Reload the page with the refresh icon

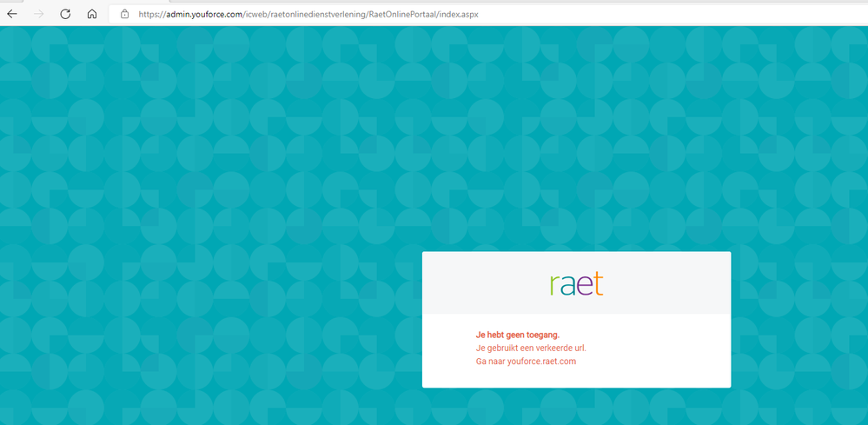tap(65, 14)
